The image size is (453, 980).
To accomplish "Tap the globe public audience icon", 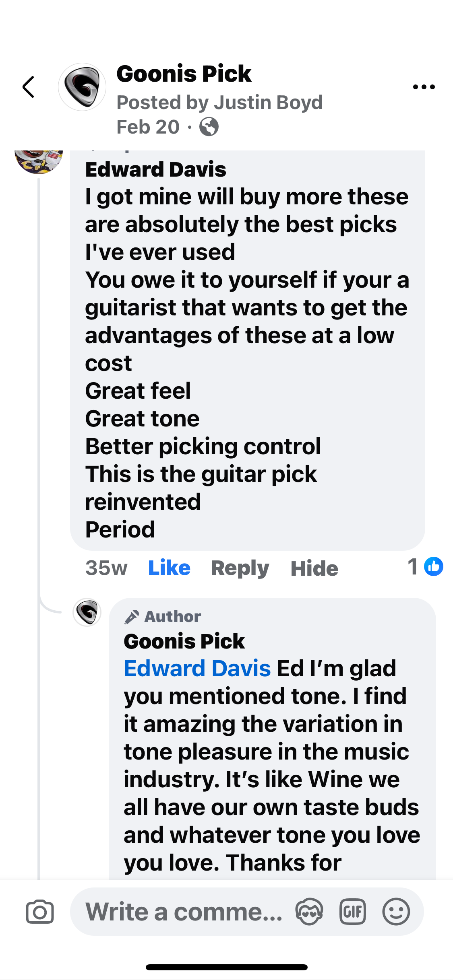I will click(x=209, y=127).
